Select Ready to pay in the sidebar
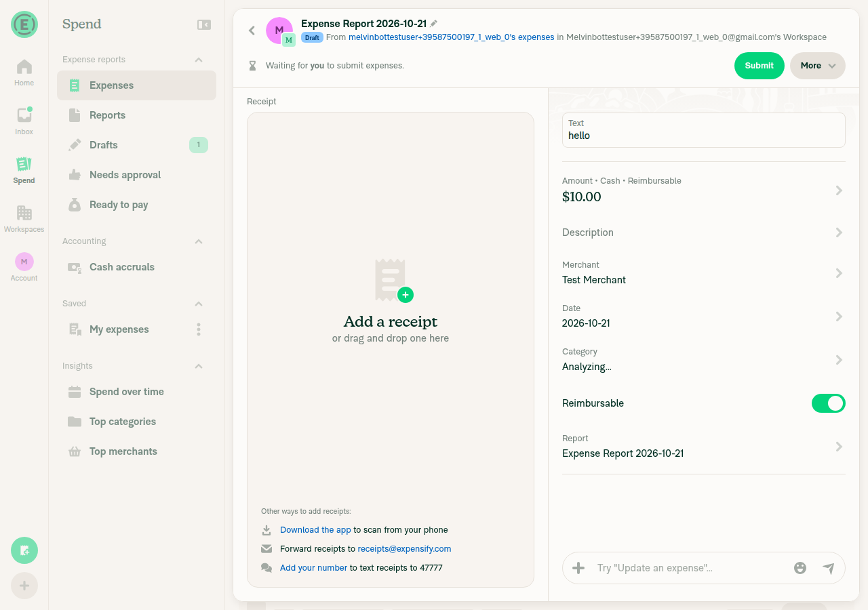This screenshot has width=868, height=610. [x=136, y=205]
